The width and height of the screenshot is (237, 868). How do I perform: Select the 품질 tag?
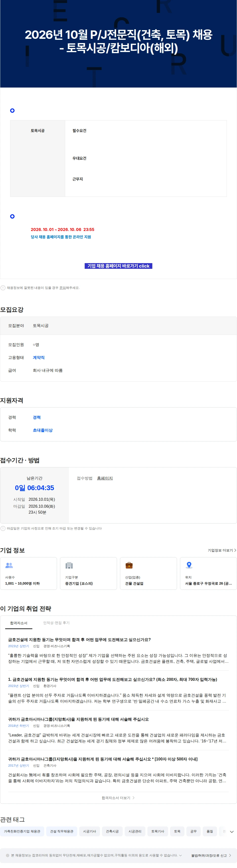tap(210, 831)
